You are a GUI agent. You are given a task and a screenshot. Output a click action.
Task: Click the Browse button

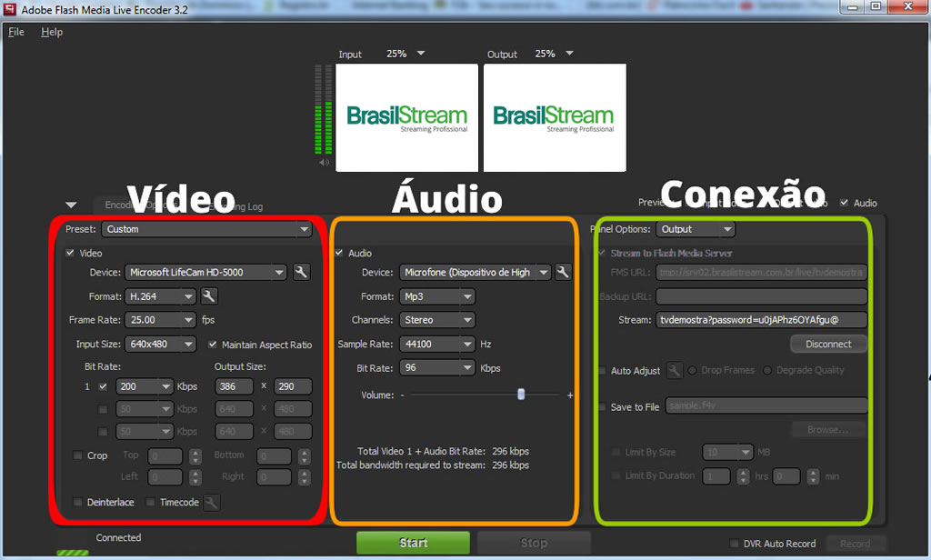828,429
